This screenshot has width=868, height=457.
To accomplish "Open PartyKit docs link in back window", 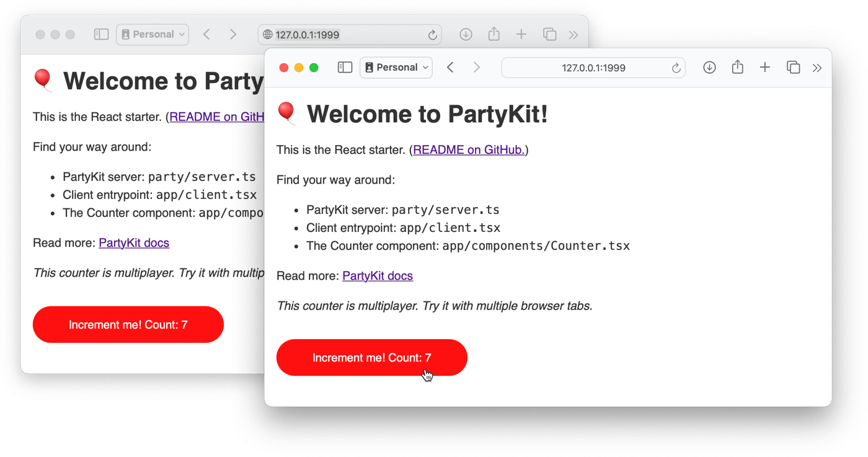I will pyautogui.click(x=134, y=243).
